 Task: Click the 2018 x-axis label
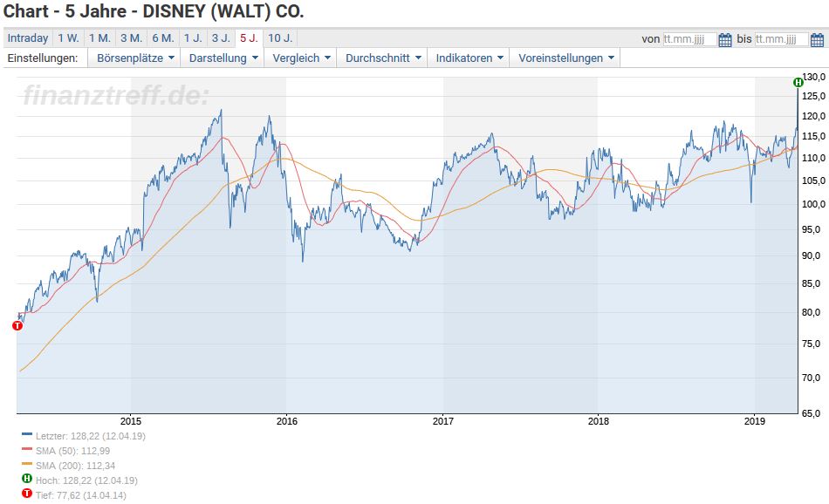(599, 421)
